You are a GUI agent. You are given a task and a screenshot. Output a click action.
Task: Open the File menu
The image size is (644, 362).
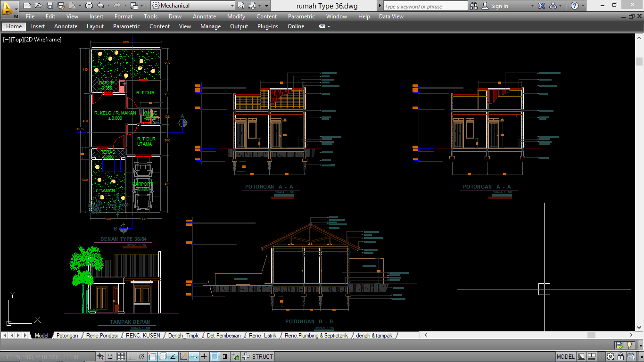(x=30, y=16)
